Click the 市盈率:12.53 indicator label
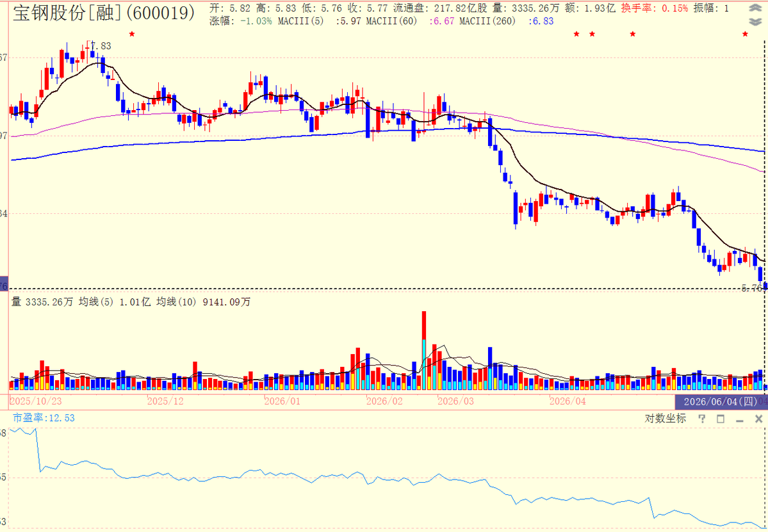The image size is (768, 532). click(44, 419)
